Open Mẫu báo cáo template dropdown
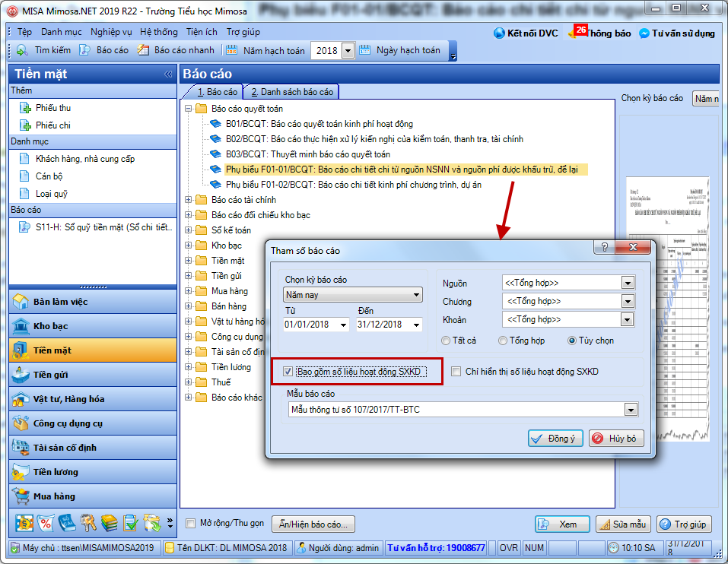 click(x=631, y=410)
